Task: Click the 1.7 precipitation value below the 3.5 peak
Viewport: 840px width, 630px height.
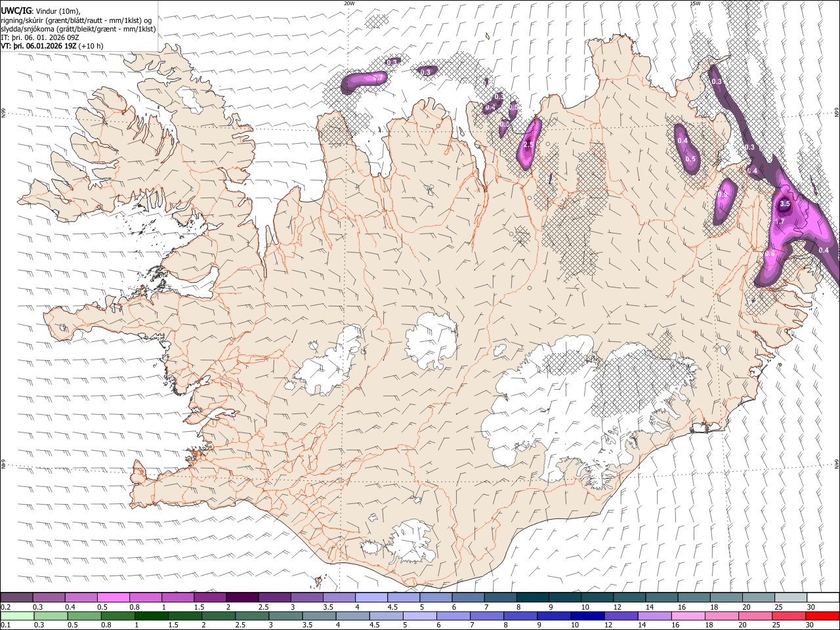Action: point(780,222)
